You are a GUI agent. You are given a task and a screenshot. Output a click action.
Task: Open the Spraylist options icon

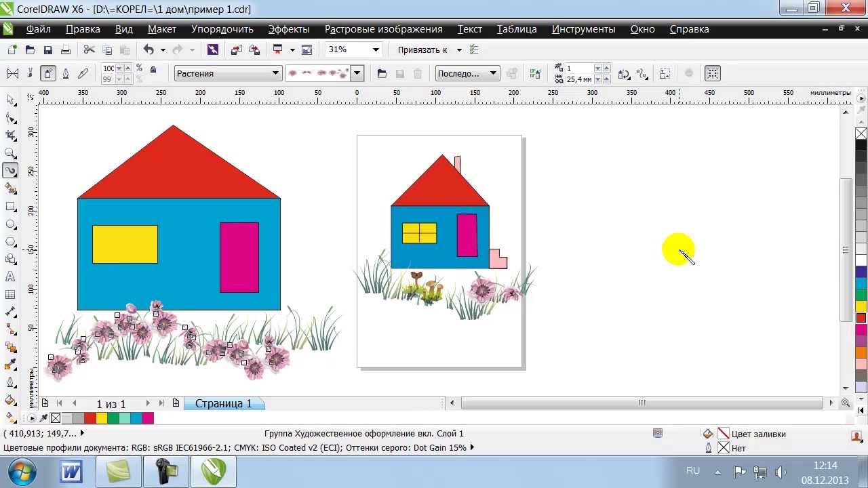tap(535, 73)
